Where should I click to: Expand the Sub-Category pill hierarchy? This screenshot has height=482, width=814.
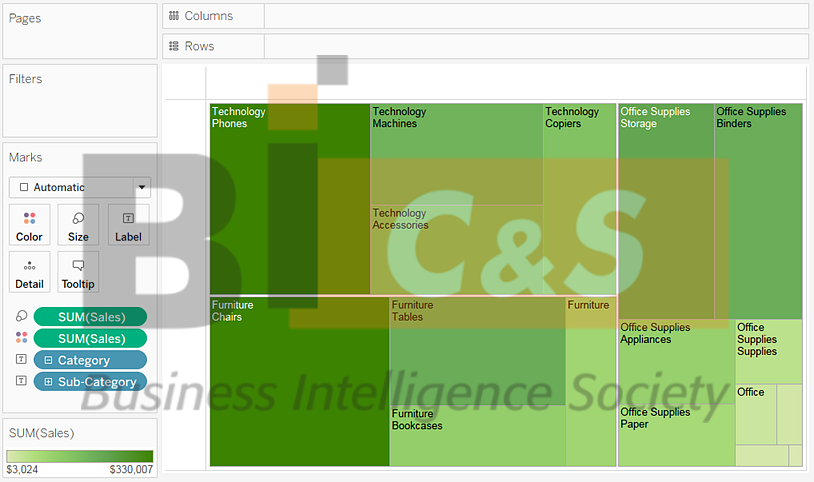(x=47, y=381)
